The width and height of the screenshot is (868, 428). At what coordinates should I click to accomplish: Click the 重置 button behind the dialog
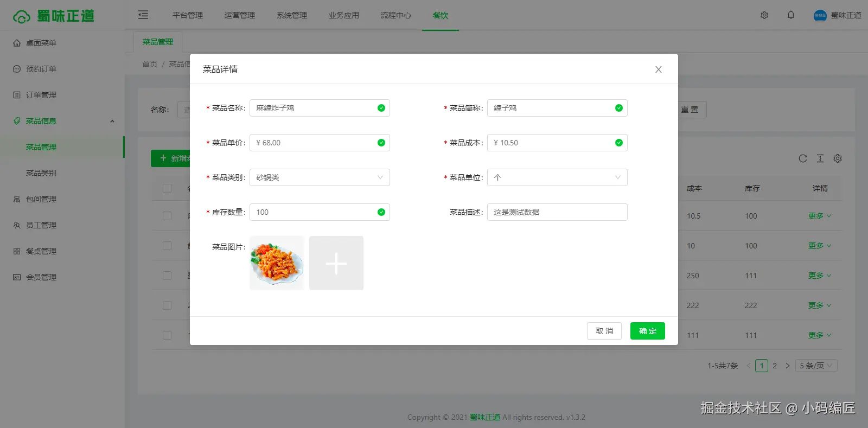692,110
